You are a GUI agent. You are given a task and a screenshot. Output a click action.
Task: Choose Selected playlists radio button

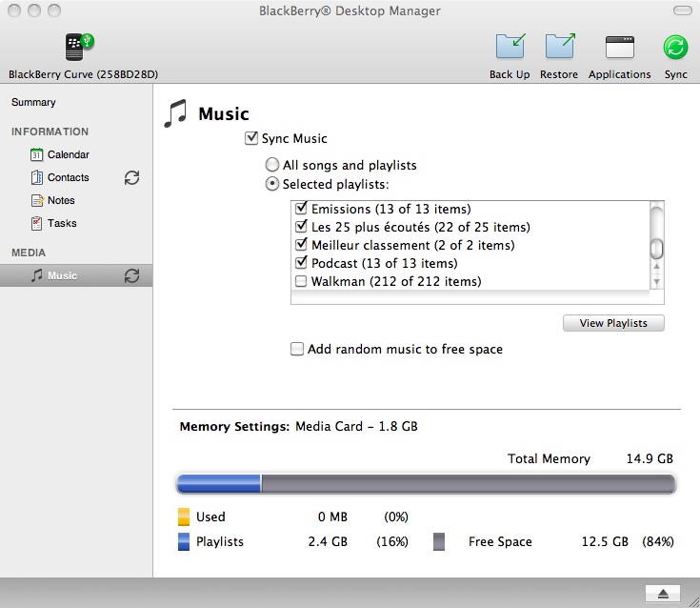click(x=271, y=184)
